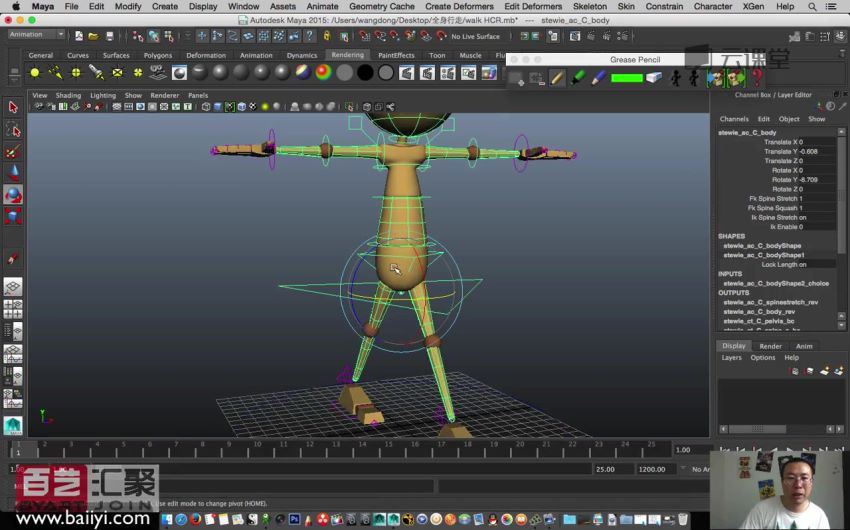Switch to single perspective view layout

point(13,287)
